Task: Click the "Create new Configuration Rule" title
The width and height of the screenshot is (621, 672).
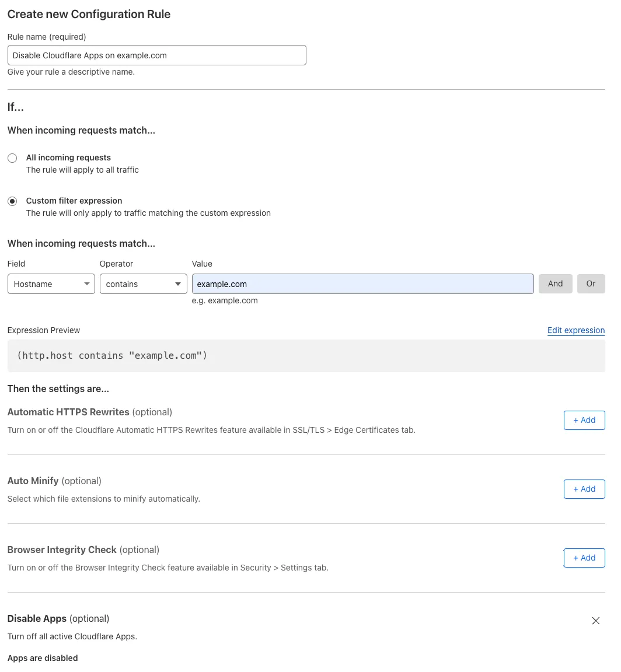Action: coord(89,14)
